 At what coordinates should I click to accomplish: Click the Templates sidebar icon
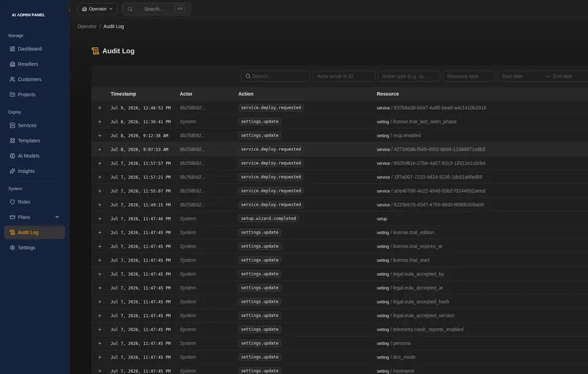click(x=12, y=140)
